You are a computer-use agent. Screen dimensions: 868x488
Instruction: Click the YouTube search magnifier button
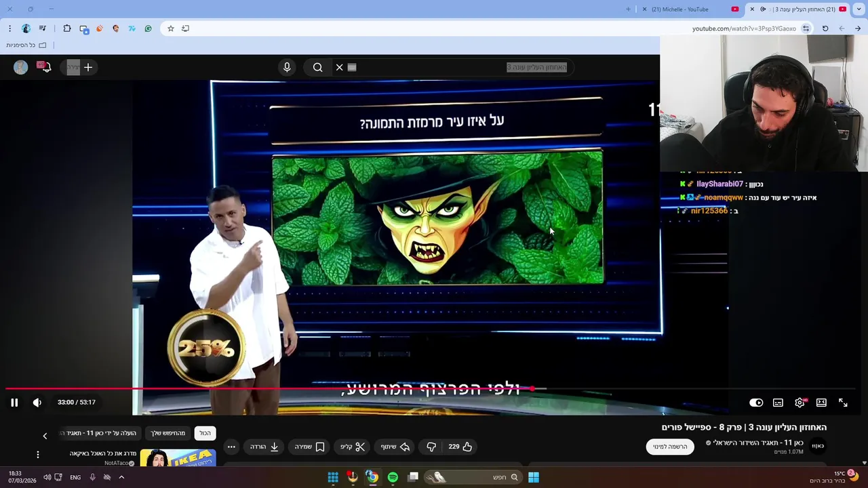(x=317, y=67)
